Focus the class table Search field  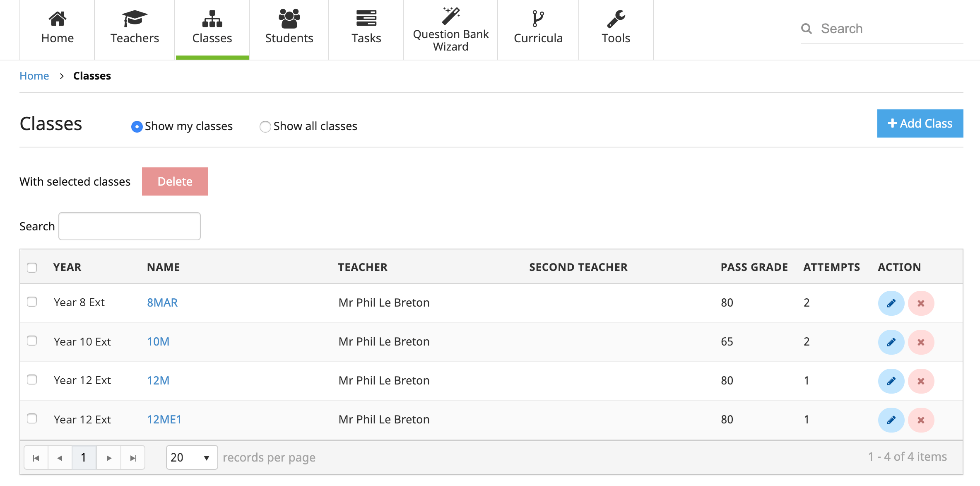[130, 226]
